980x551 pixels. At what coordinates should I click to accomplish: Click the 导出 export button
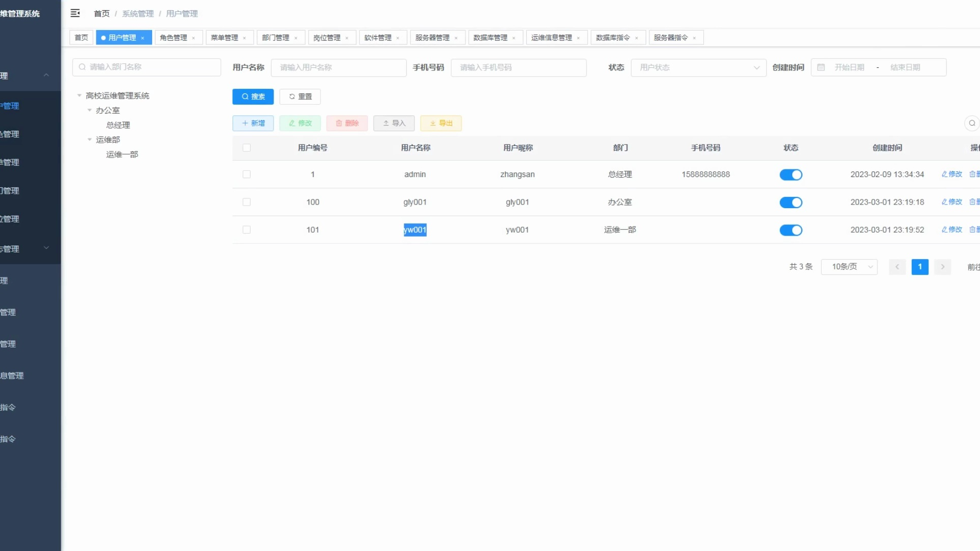tap(441, 123)
